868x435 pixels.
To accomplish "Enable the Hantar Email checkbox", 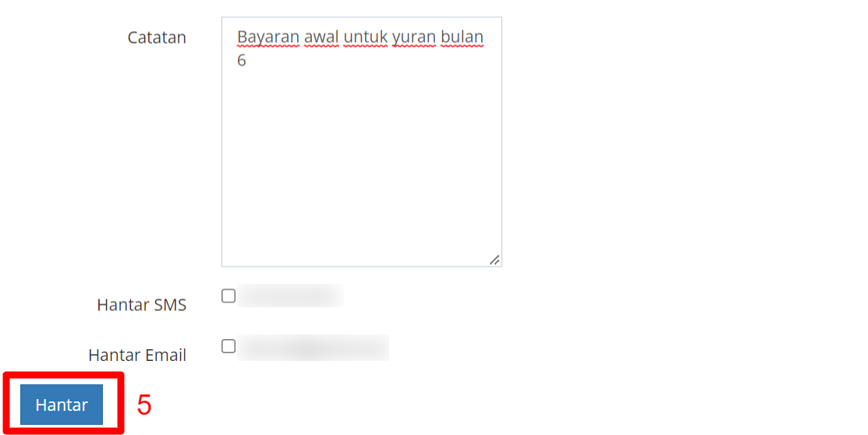I will pos(229,346).
